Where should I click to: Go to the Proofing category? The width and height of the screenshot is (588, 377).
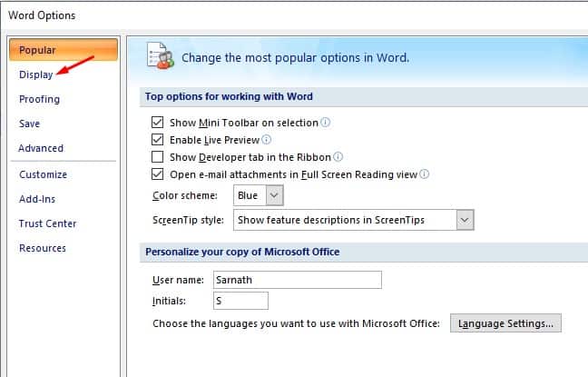pyautogui.click(x=39, y=99)
